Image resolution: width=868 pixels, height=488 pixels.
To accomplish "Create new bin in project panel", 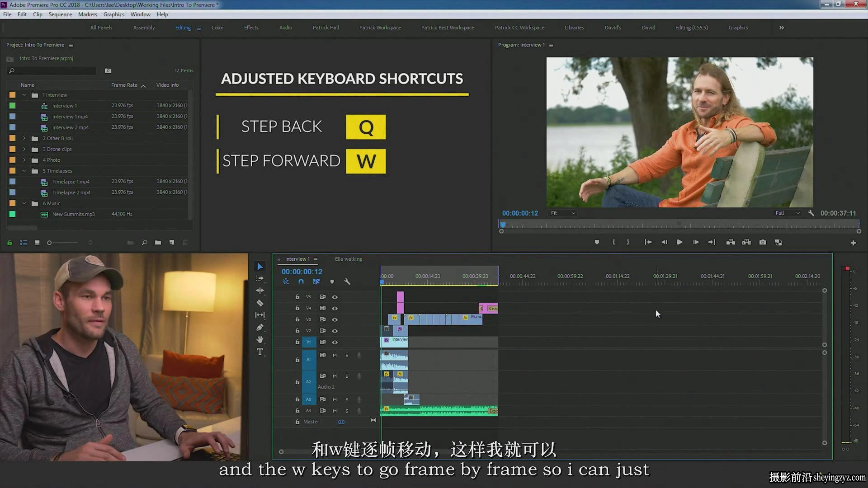I will 158,243.
